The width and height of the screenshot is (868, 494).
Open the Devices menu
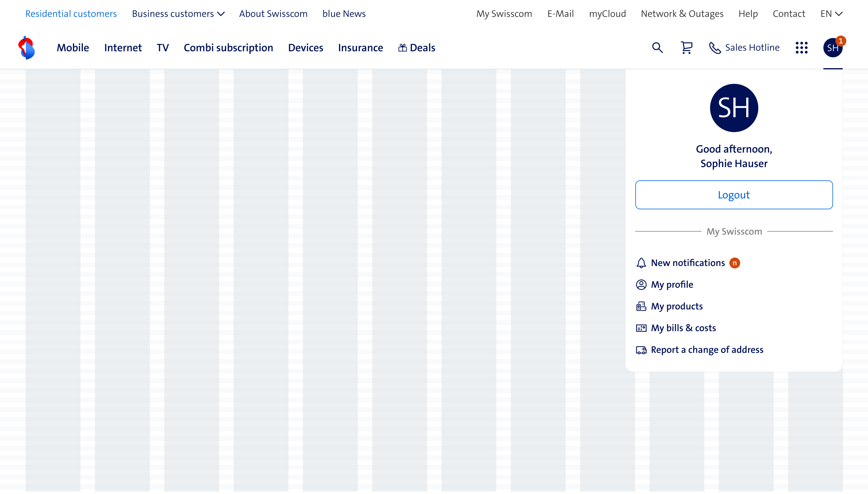point(306,48)
